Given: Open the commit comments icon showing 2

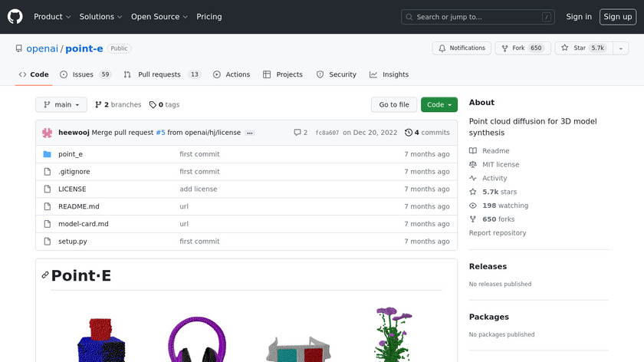Looking at the screenshot, I should (x=301, y=133).
